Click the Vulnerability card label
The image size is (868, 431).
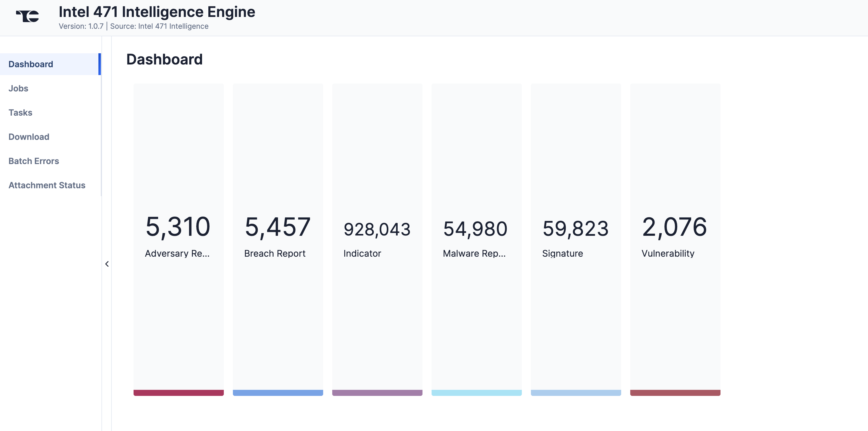coord(668,254)
